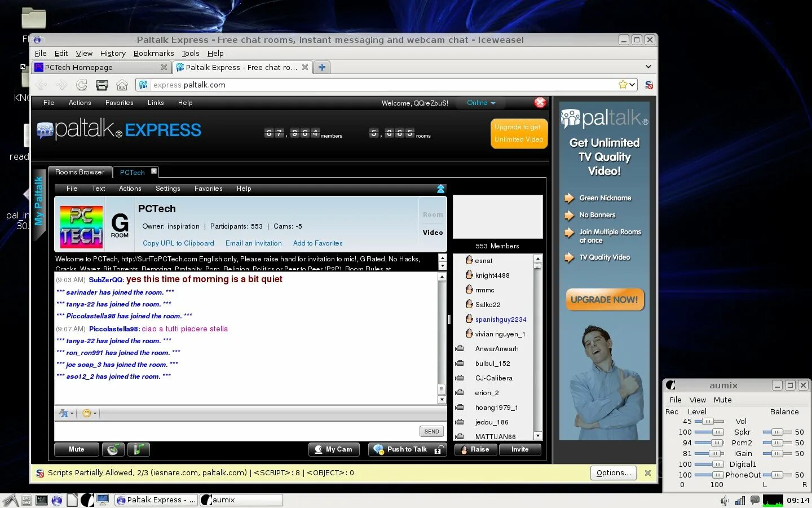The width and height of the screenshot is (812, 508).
Task: Open a new browser tab with plus button
Action: pos(322,67)
